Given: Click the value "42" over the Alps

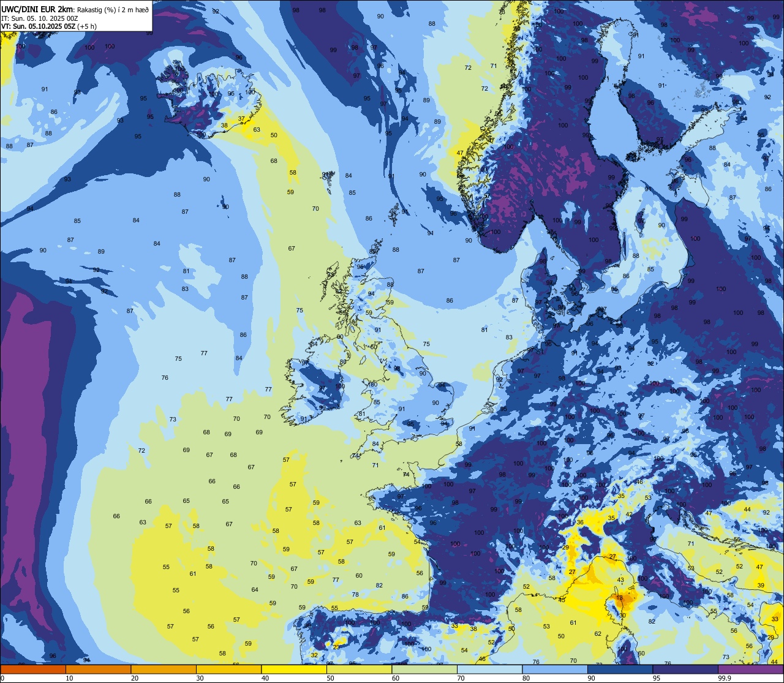Looking at the screenshot, I should click(x=629, y=514).
